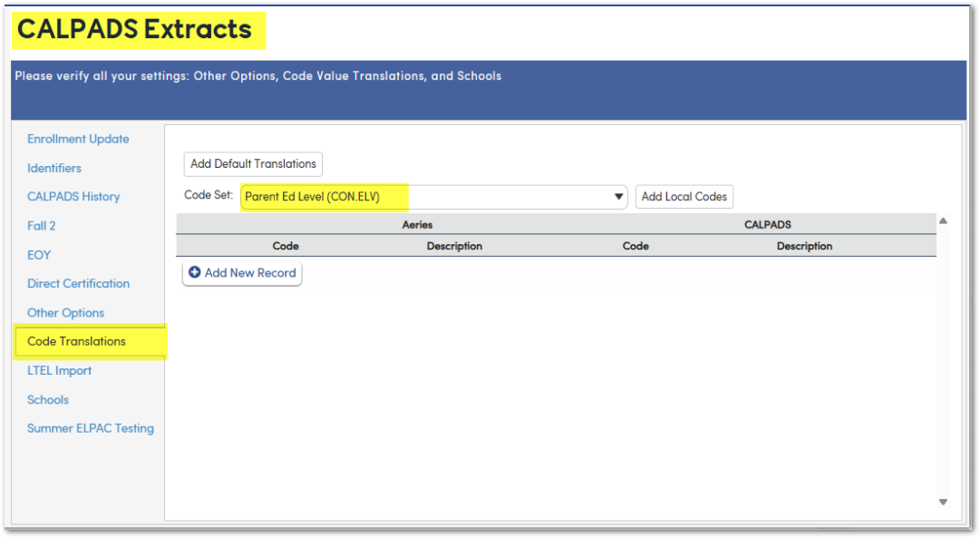
Task: Click the Aeries group header
Action: click(x=418, y=225)
